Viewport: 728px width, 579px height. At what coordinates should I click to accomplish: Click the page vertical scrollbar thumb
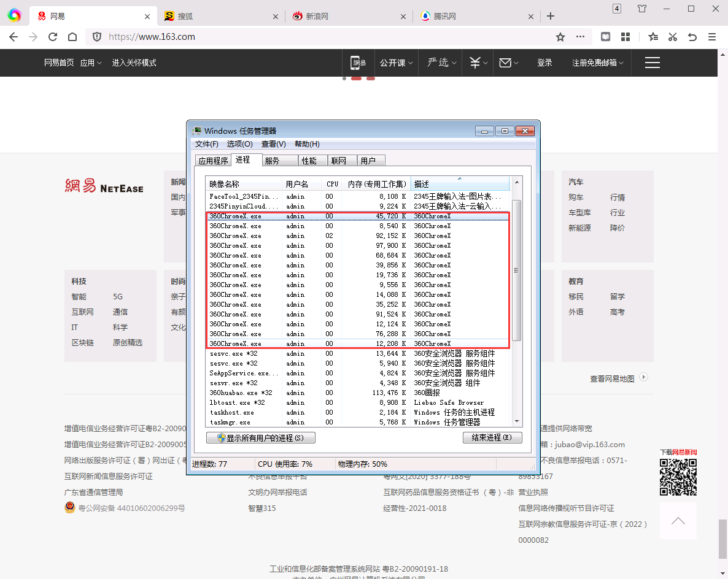(722, 539)
